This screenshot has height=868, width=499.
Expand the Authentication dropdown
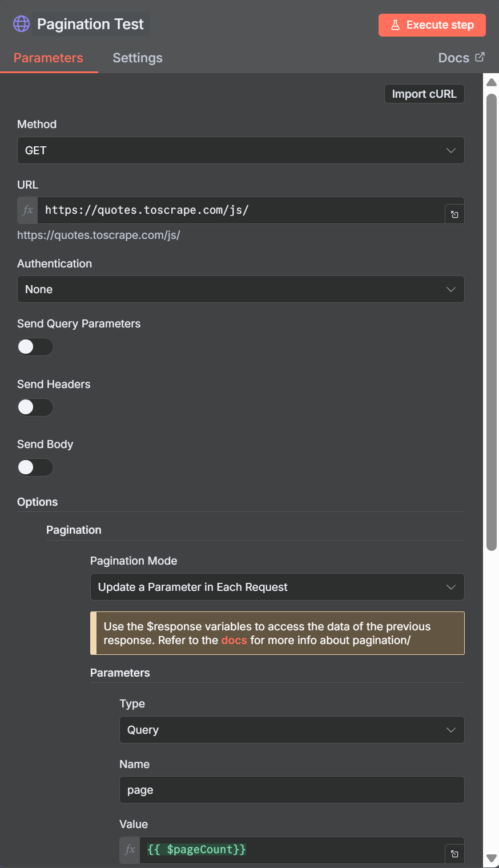tap(240, 289)
